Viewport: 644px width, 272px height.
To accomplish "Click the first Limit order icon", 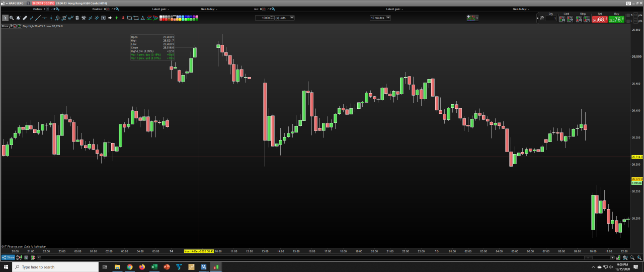I will pyautogui.click(x=562, y=19).
